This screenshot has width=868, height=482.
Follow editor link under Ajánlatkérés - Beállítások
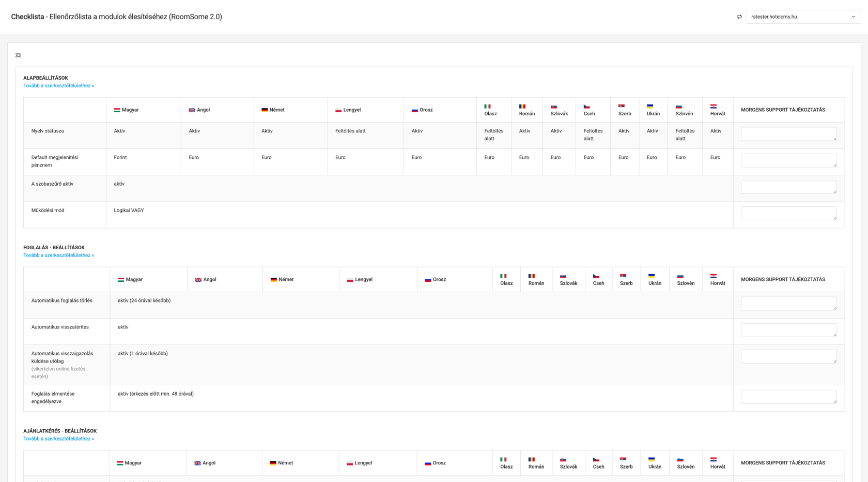coord(58,439)
